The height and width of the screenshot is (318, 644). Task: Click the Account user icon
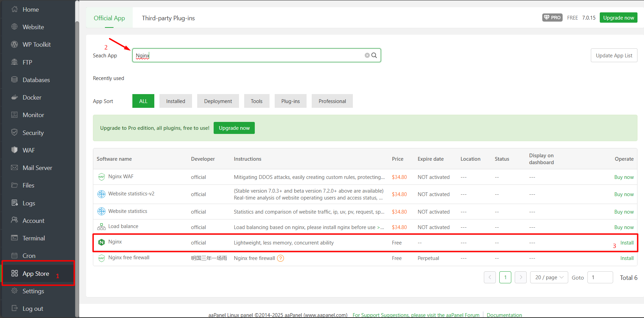coord(14,220)
